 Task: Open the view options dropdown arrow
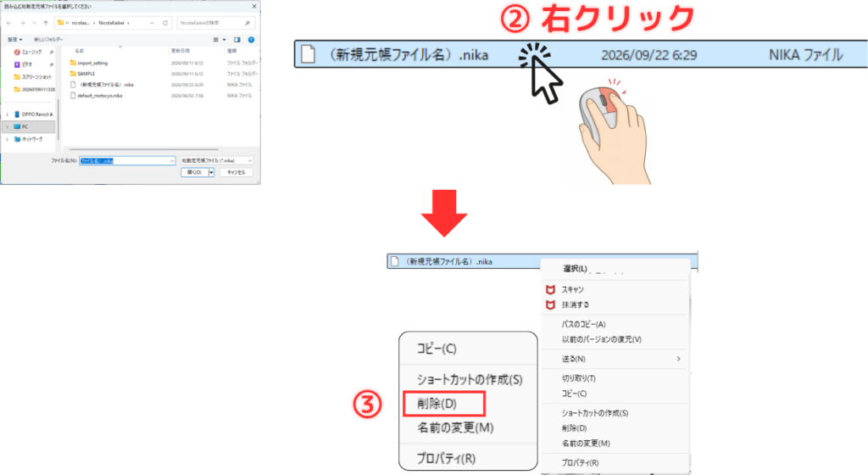pos(224,40)
